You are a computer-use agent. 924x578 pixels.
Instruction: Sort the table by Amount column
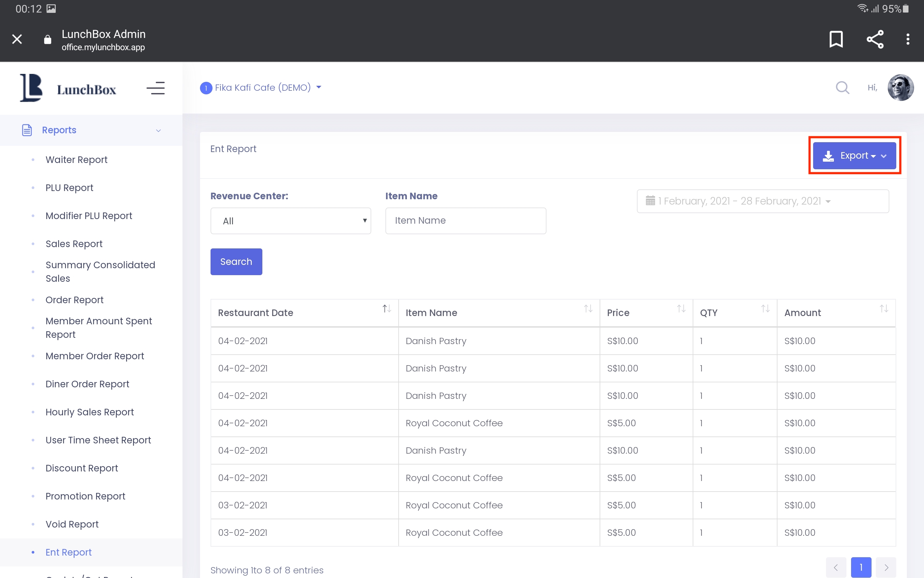click(883, 308)
